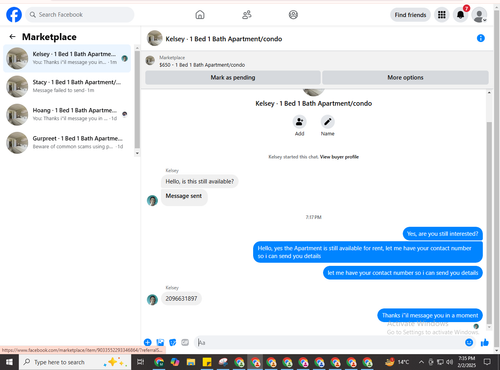
Task: Click the $650 apartment listing thumbnail
Action: pyautogui.click(x=150, y=61)
